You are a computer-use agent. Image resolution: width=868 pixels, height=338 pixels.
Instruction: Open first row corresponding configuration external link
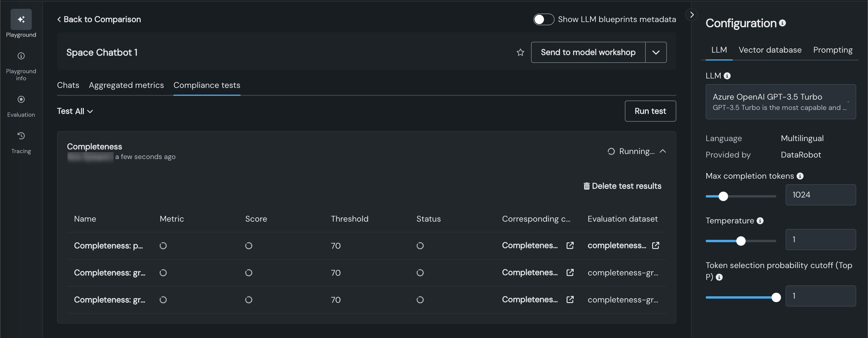point(570,245)
